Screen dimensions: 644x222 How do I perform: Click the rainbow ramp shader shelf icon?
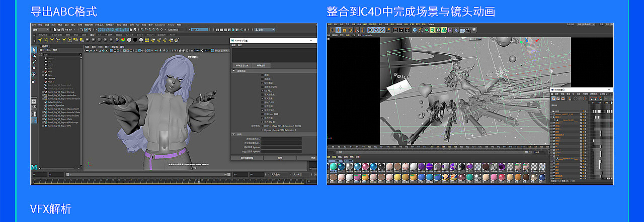pos(123,40)
